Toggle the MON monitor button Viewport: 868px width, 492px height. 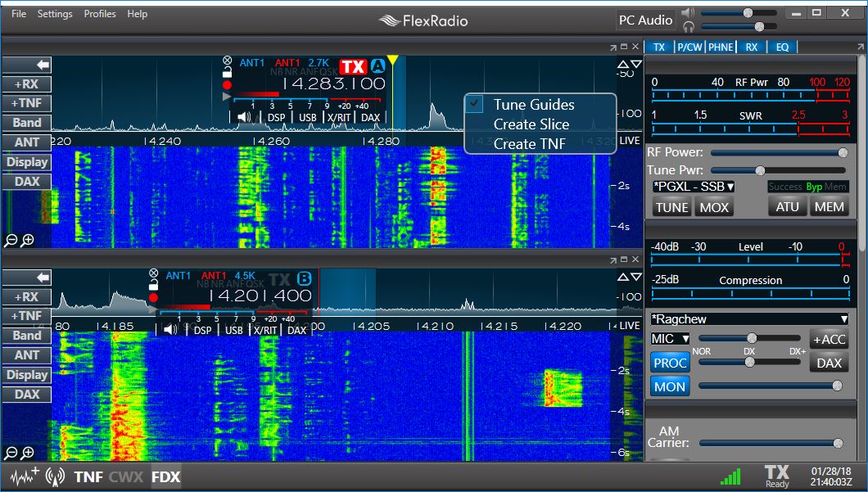[x=669, y=386]
